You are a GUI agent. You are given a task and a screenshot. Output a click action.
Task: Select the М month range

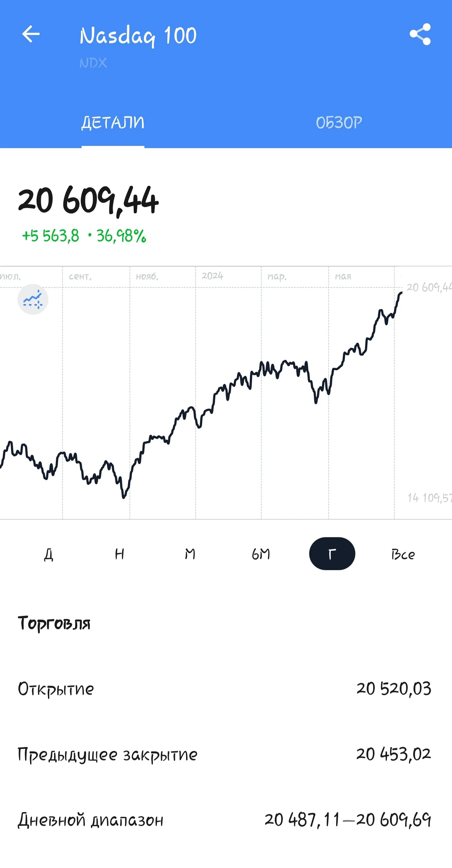190,554
